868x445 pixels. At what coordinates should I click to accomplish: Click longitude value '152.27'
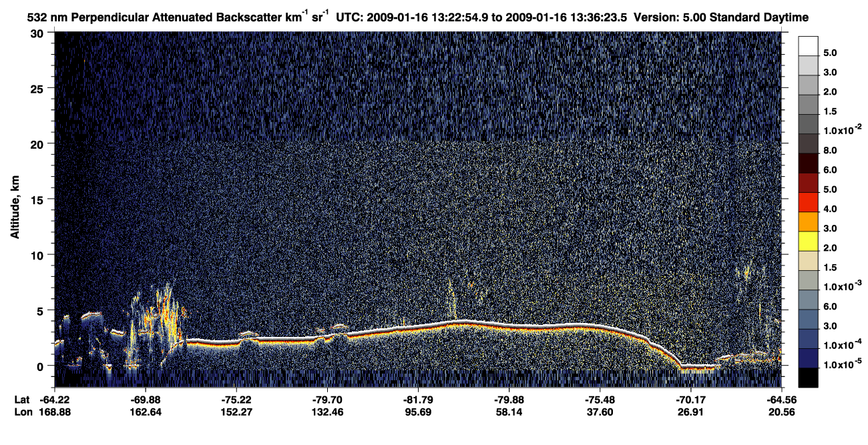(x=237, y=412)
